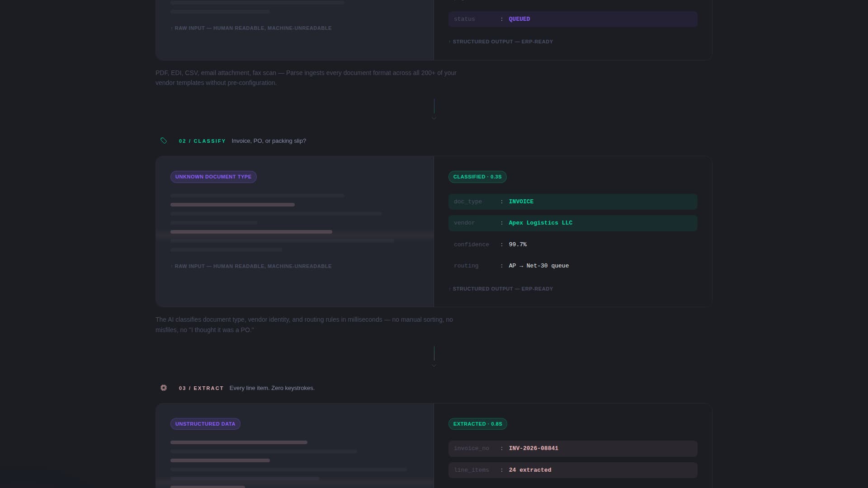Click the UNKNOWN DOCUMENT TYPE badge
868x488 pixels.
tap(213, 177)
